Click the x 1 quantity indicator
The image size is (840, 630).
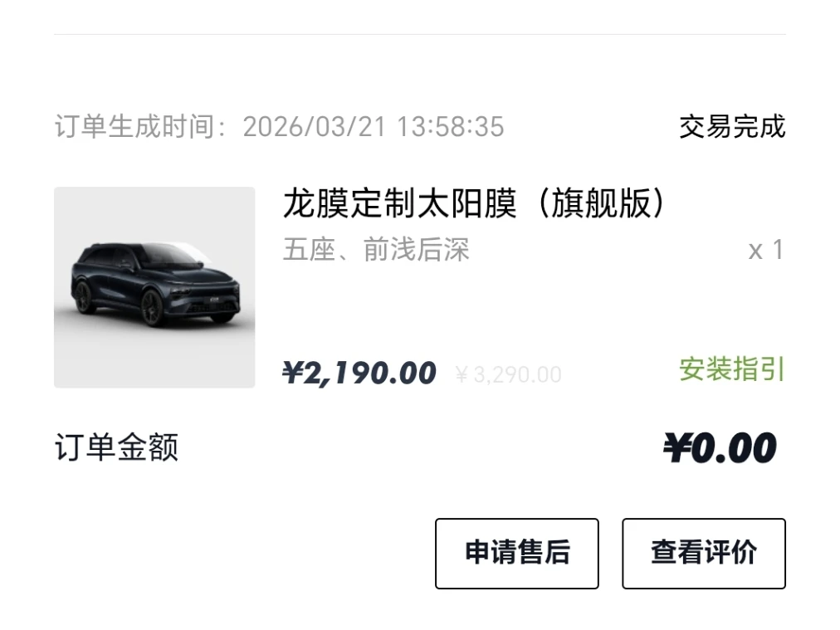pos(765,250)
